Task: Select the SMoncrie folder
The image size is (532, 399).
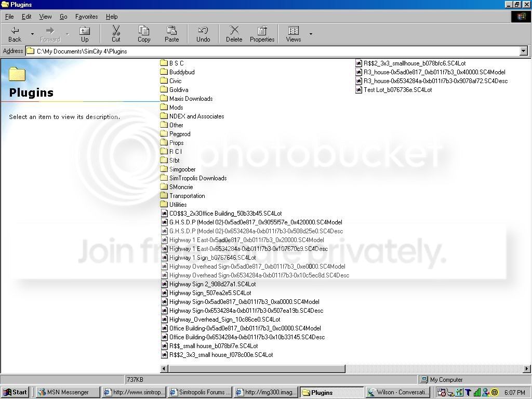Action: [x=177, y=187]
